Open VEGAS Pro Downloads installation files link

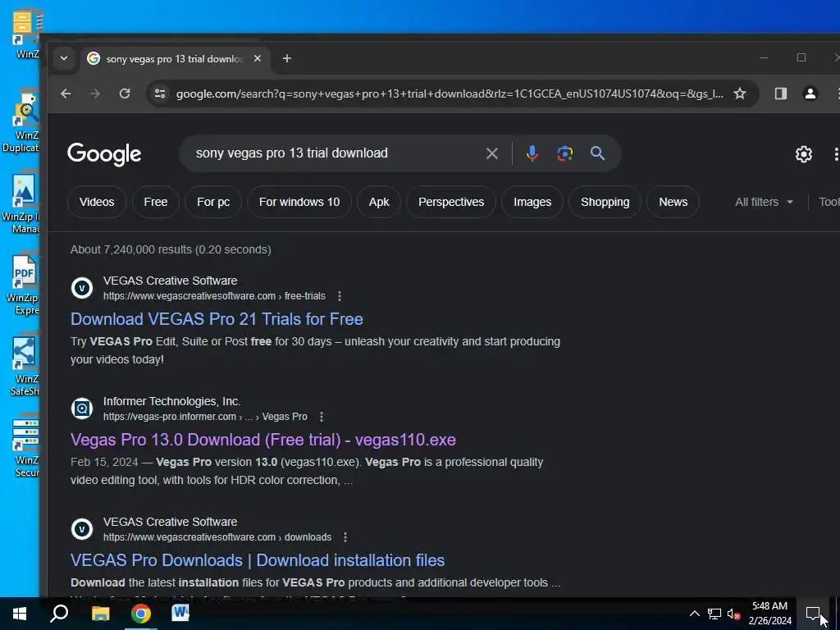pyautogui.click(x=258, y=560)
